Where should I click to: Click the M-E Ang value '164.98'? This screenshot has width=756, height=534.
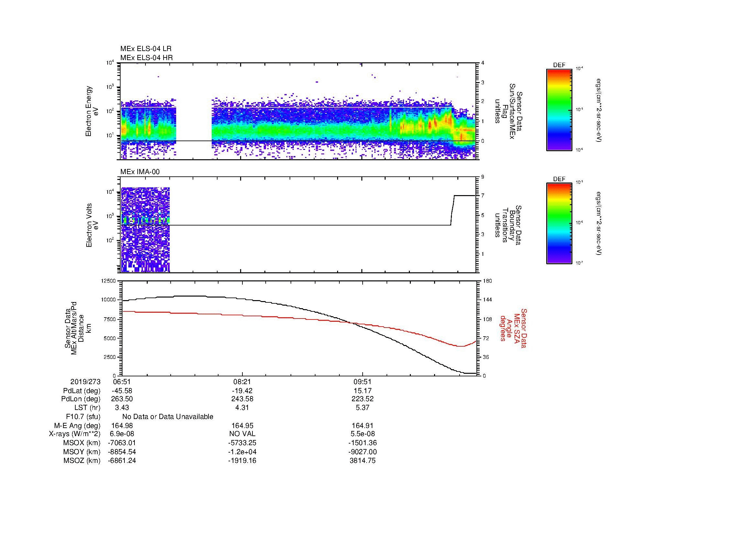[x=122, y=426]
